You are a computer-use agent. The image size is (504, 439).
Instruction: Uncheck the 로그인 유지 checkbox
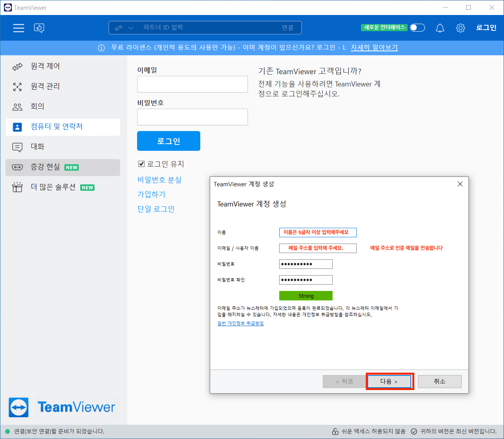click(x=141, y=164)
